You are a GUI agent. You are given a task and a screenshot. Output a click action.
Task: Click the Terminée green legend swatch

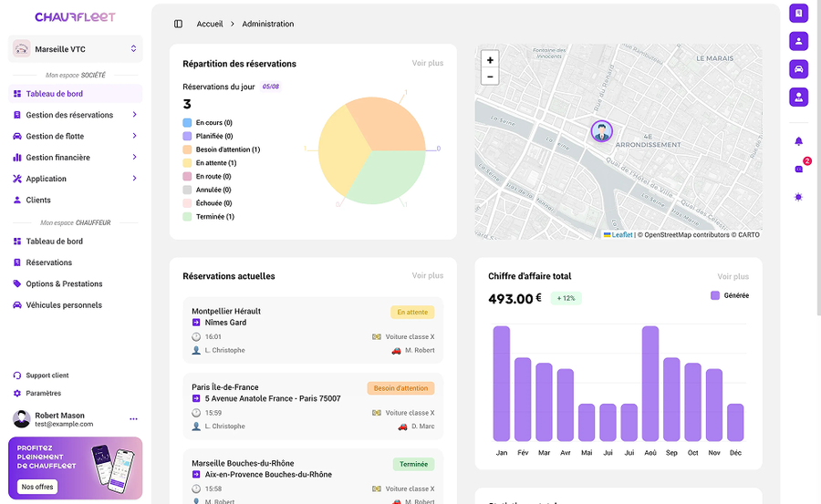click(187, 217)
